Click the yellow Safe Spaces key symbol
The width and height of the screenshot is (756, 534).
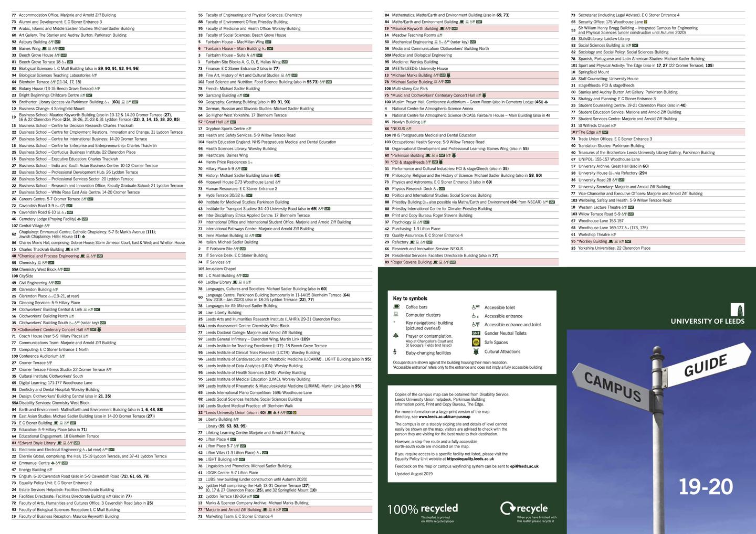(x=476, y=342)
